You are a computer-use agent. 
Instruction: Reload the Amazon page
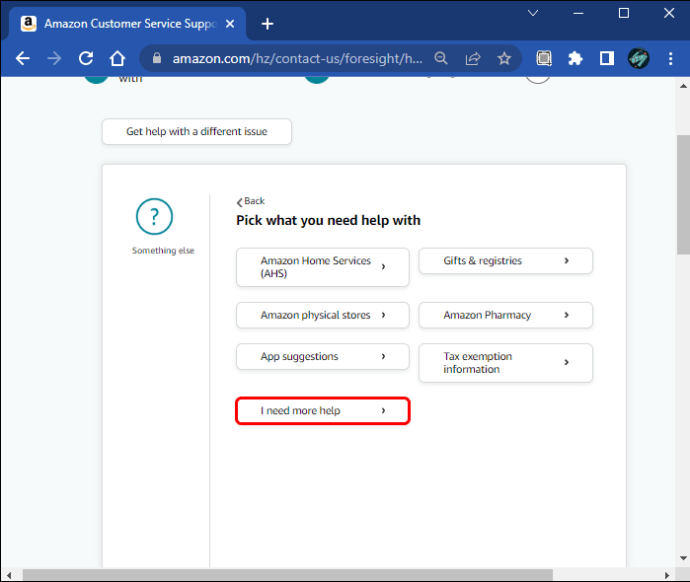(x=86, y=58)
